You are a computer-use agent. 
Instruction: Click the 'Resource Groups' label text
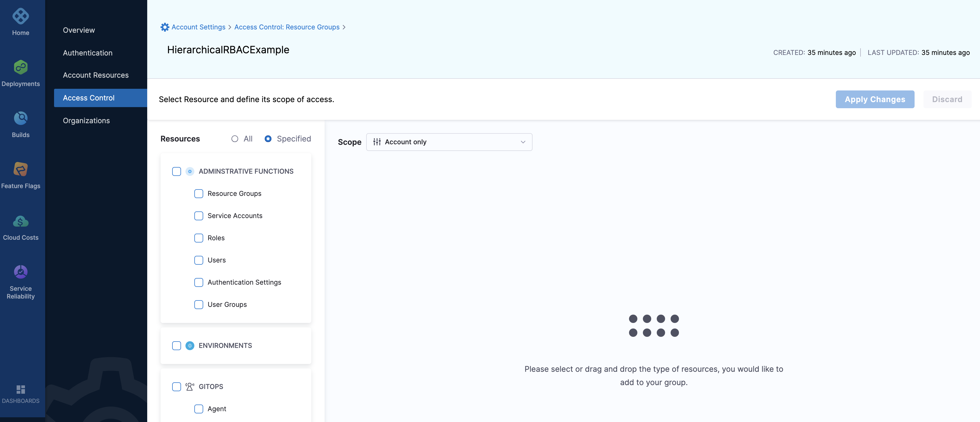234,194
